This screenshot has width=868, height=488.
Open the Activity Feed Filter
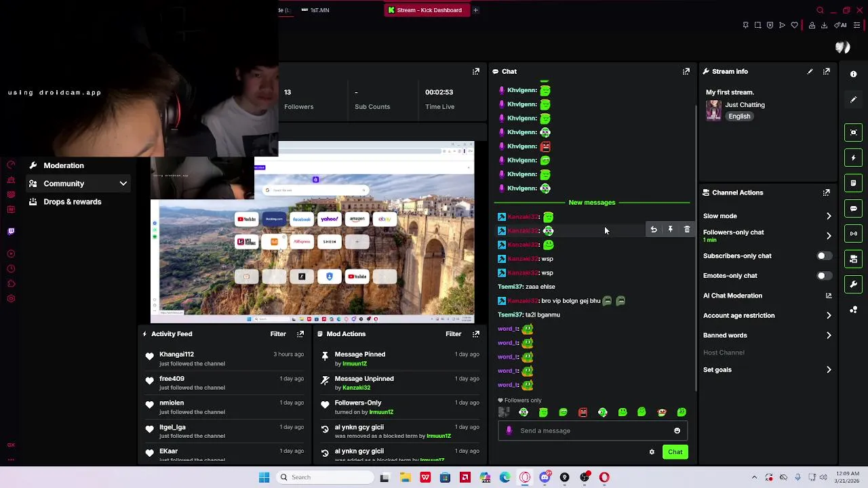tap(278, 334)
